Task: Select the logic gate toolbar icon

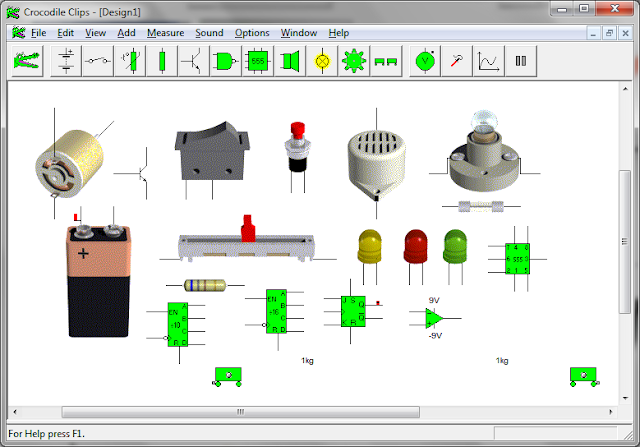Action: click(x=226, y=61)
